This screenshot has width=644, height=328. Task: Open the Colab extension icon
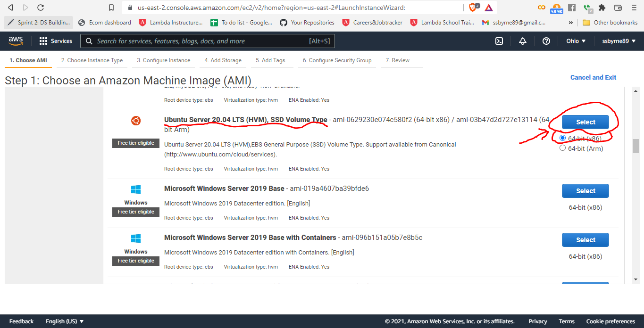pos(542,8)
